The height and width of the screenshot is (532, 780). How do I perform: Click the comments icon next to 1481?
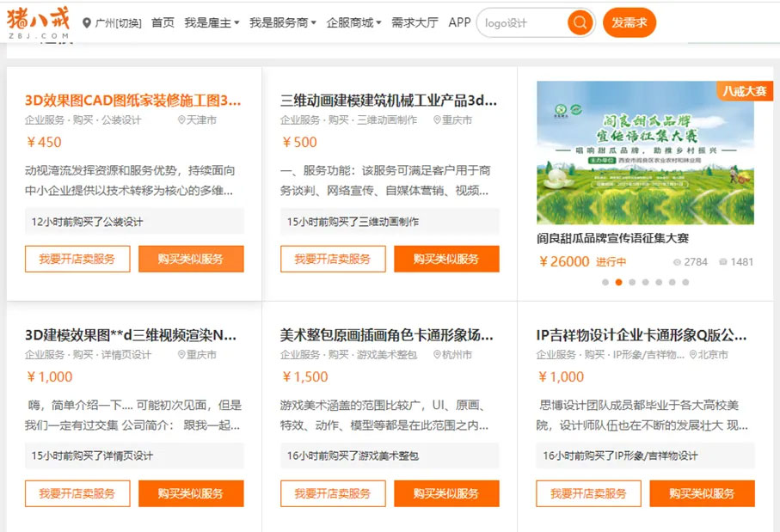tap(722, 262)
